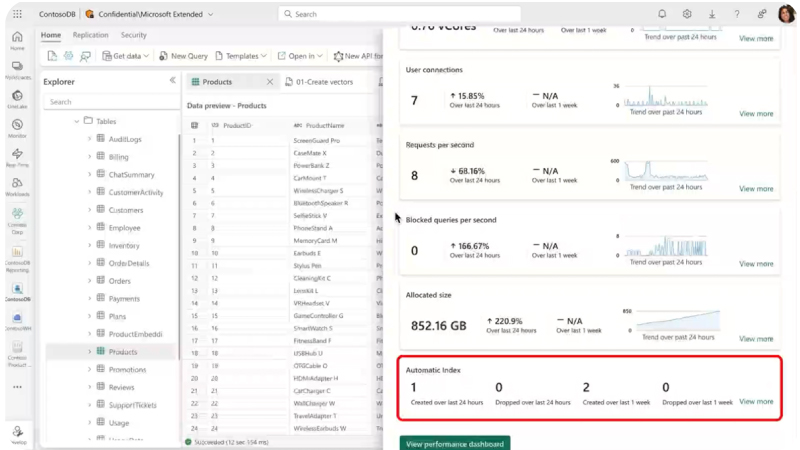Click the Develop icon at rail bottom
Screen dimensions: 800x450
coord(17,434)
